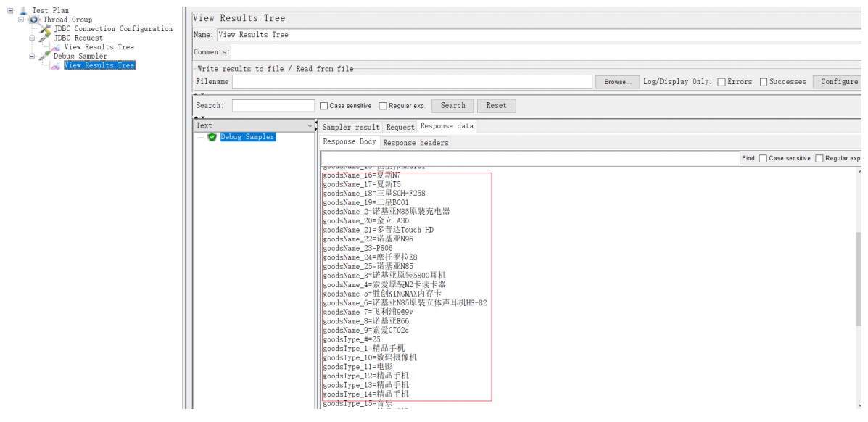
Task: Enable Case sensitive for Search
Action: (x=324, y=106)
